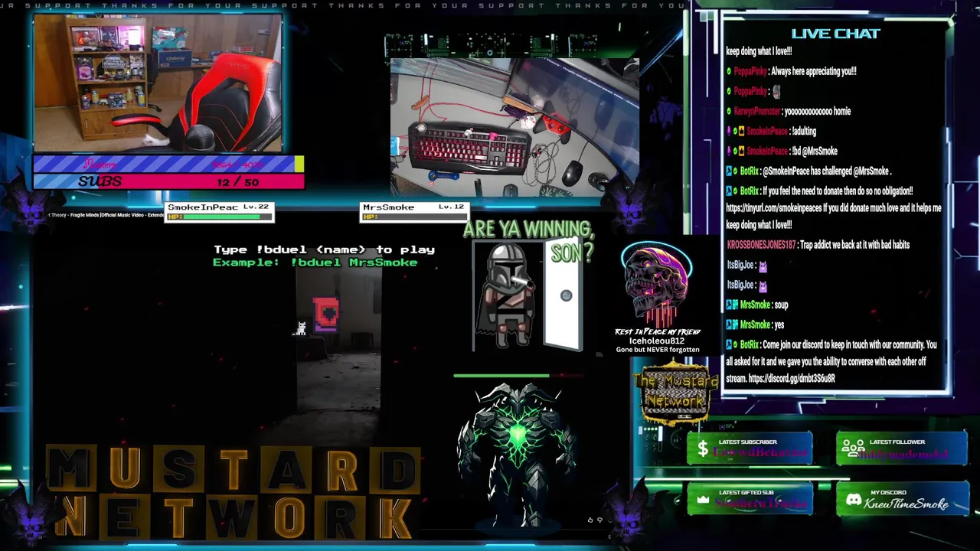The width and height of the screenshot is (980, 551).
Task: Click KROSSBONESJONES187 username in chat
Action: click(760, 245)
